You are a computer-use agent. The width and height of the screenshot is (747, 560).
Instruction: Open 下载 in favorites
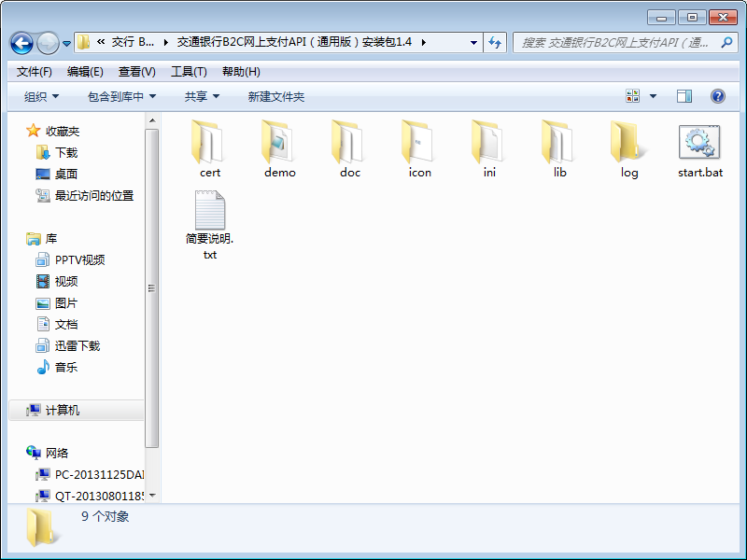click(57, 152)
